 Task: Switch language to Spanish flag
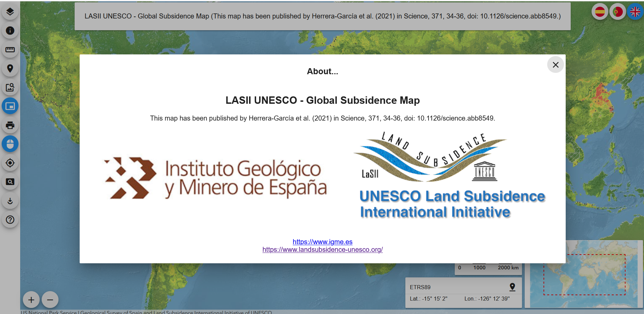[600, 12]
